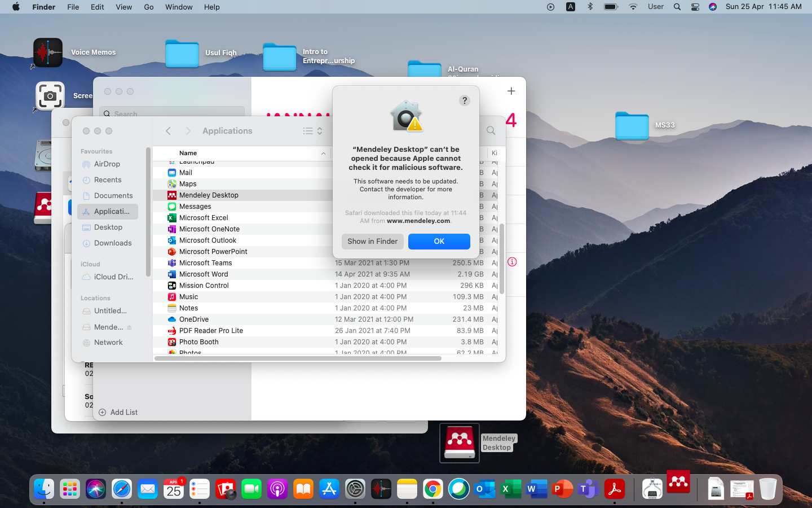This screenshot has width=812, height=508.
Task: Open the Apple menu
Action: coord(16,7)
